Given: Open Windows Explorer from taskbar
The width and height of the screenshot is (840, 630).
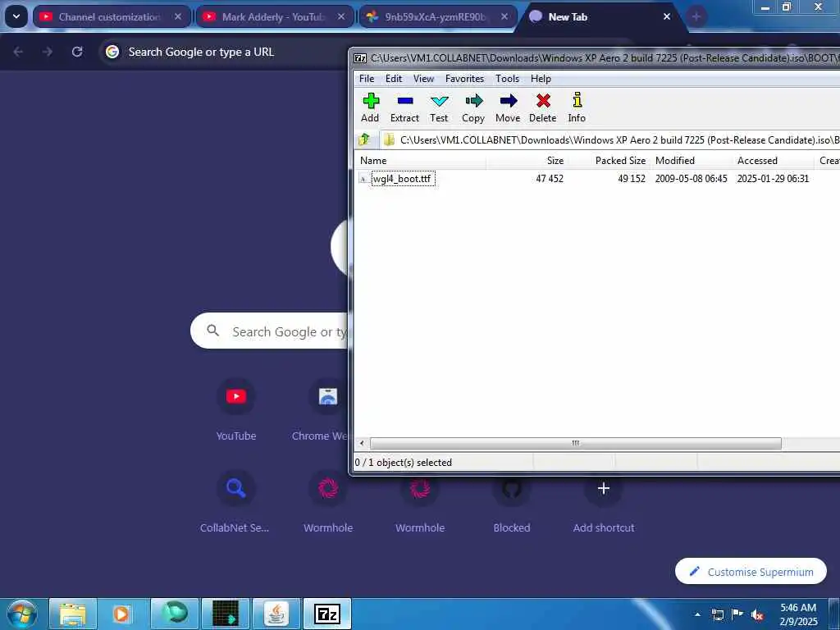Looking at the screenshot, I should pyautogui.click(x=73, y=614).
